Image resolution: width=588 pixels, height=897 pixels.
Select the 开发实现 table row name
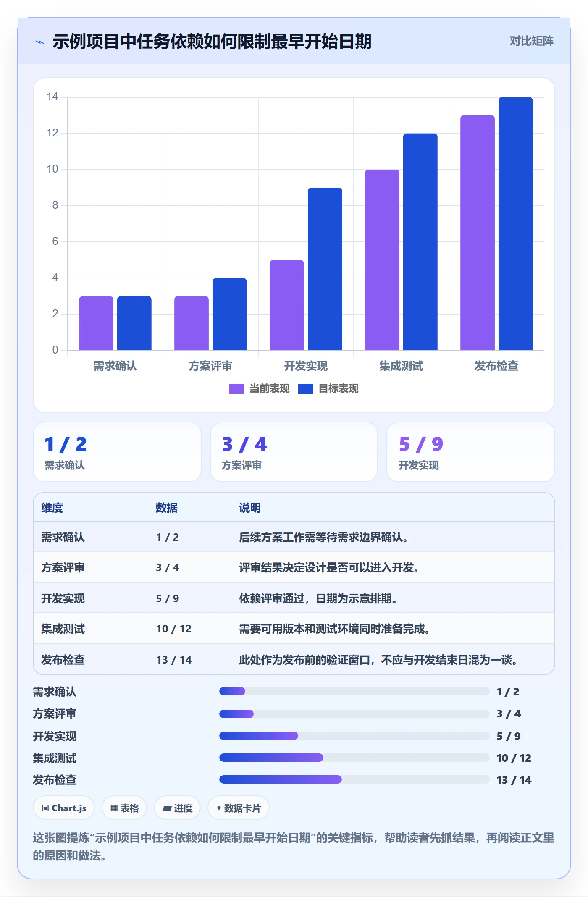click(x=63, y=598)
